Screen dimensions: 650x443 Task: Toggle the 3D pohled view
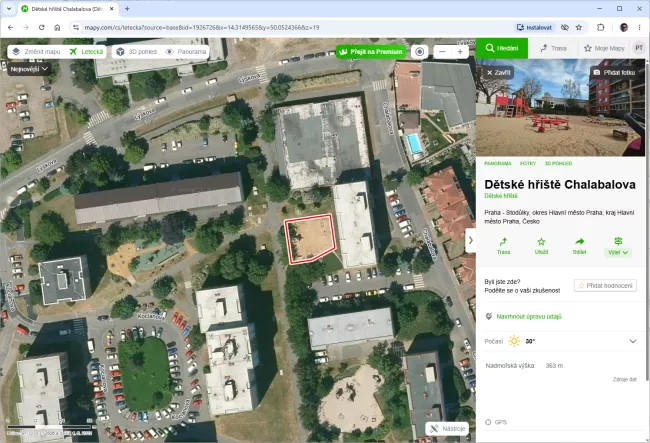pyautogui.click(x=137, y=52)
